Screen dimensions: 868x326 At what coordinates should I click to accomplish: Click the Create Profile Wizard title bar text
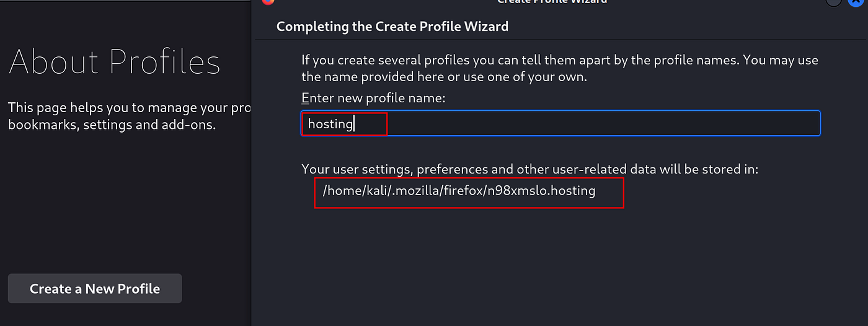coord(552,2)
